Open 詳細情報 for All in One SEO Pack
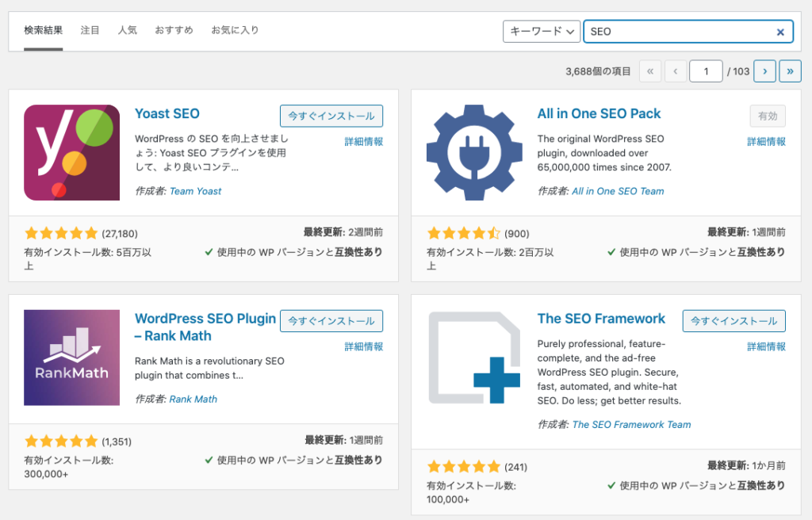The width and height of the screenshot is (812, 520). [767, 141]
